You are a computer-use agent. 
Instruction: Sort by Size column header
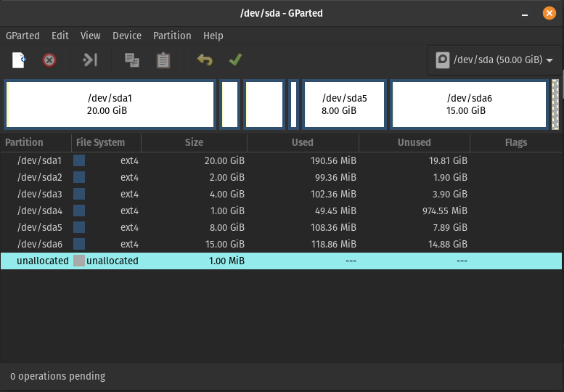tap(195, 142)
